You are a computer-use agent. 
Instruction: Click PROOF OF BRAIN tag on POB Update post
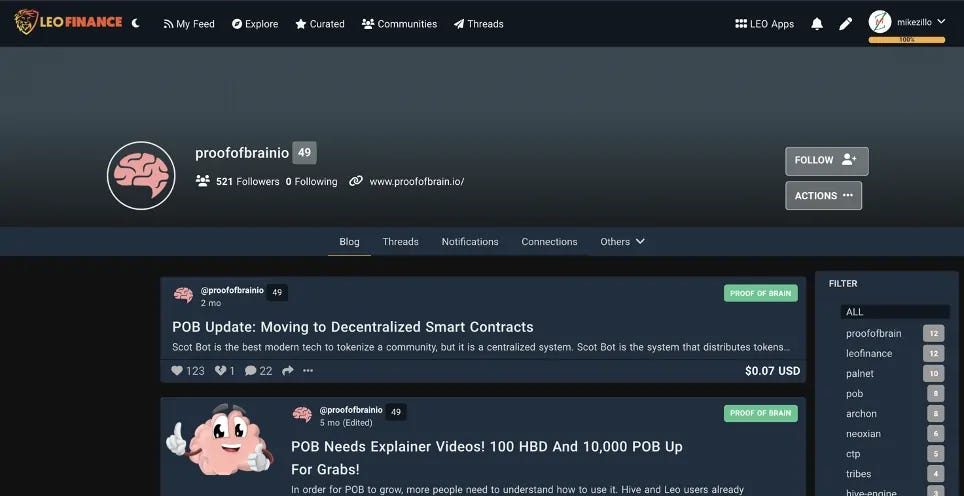pyautogui.click(x=761, y=293)
